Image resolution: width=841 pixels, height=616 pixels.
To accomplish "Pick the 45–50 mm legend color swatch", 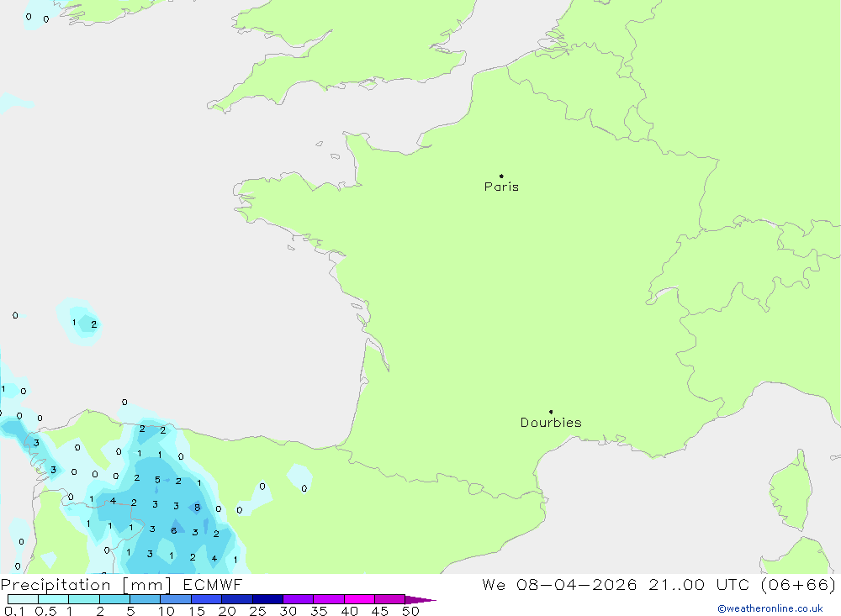I will tap(389, 599).
